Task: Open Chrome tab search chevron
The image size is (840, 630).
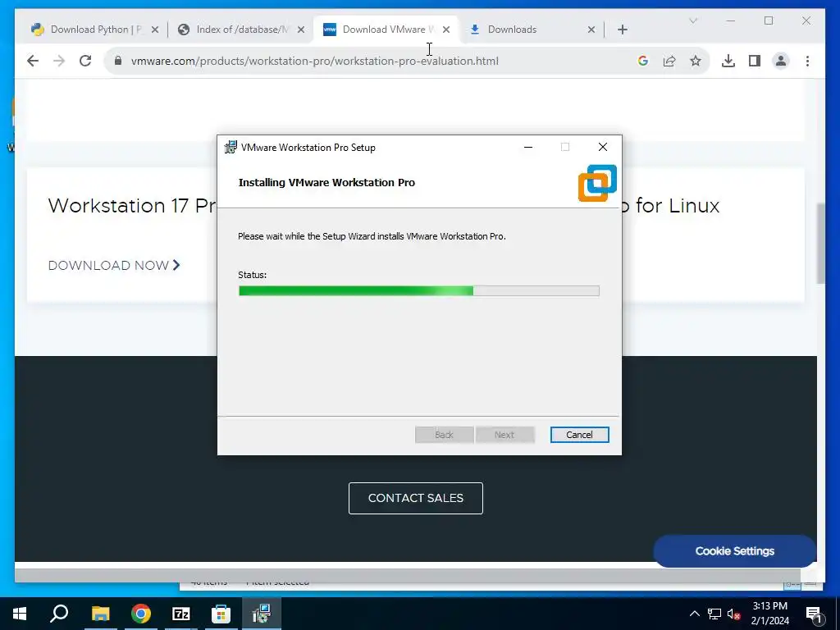Action: [693, 21]
